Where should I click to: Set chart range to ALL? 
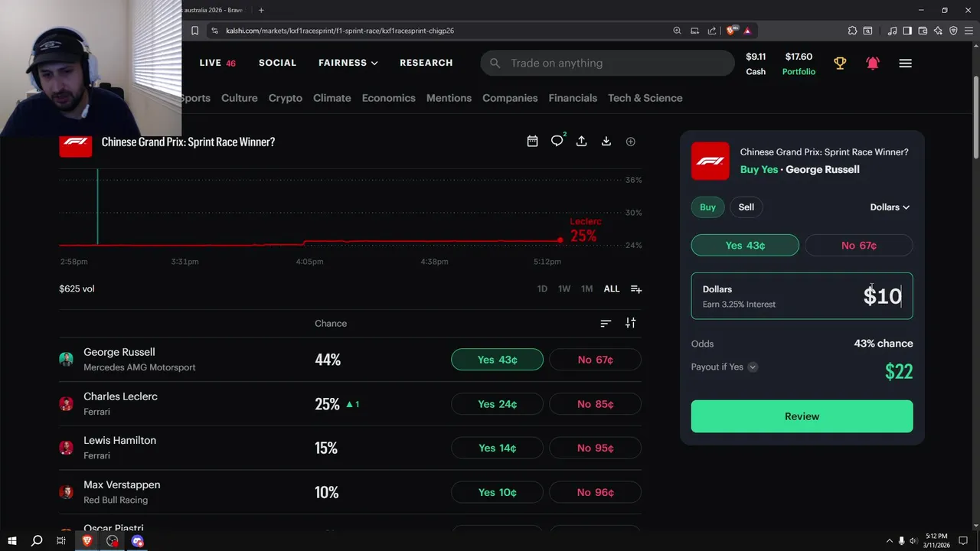[612, 289]
